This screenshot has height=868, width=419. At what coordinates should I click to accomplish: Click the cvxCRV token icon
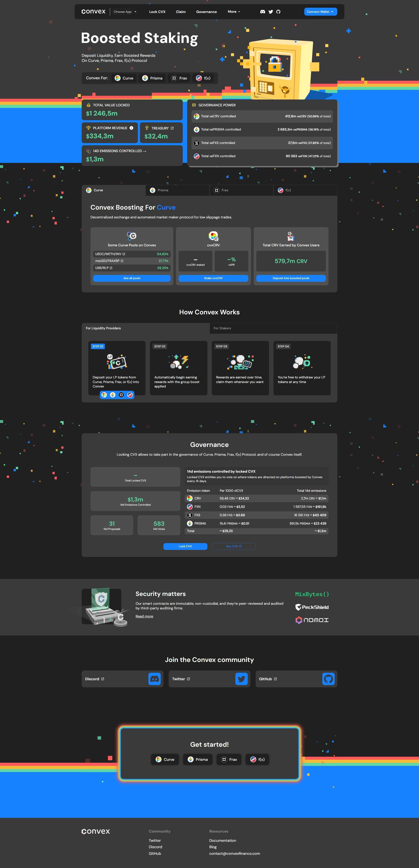coord(213,236)
